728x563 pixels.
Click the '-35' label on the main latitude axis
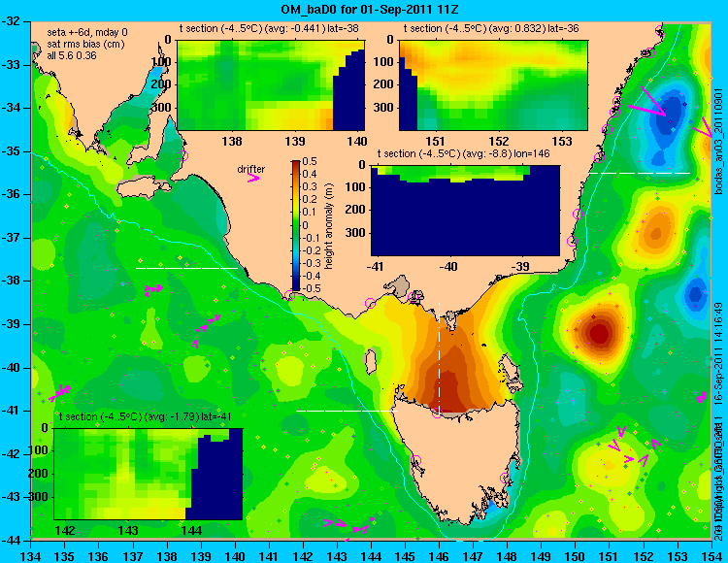11,151
